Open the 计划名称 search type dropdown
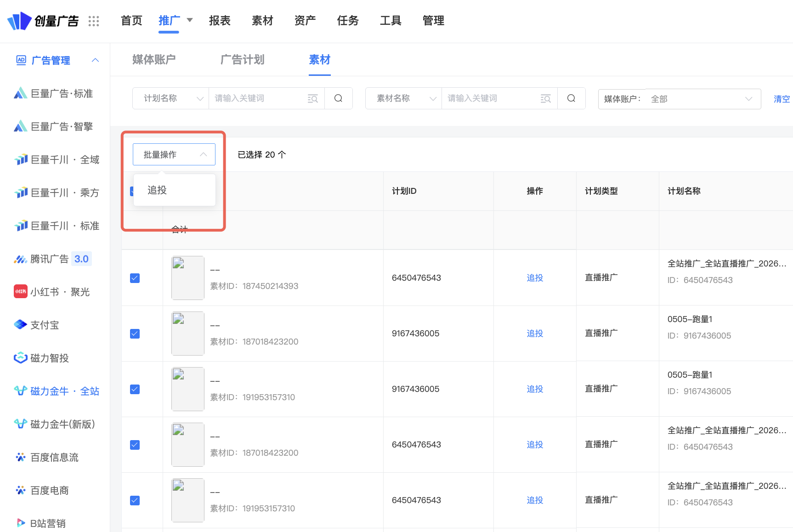The height and width of the screenshot is (532, 793). (x=171, y=98)
